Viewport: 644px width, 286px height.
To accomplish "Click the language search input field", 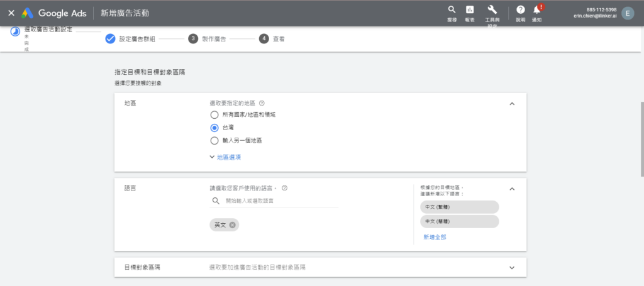I will [274, 201].
